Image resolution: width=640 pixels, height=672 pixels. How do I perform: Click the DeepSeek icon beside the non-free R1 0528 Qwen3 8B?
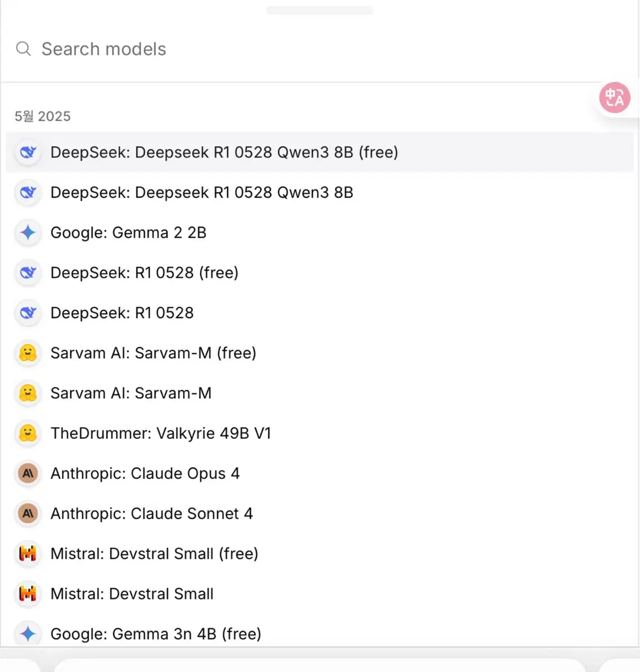click(28, 193)
